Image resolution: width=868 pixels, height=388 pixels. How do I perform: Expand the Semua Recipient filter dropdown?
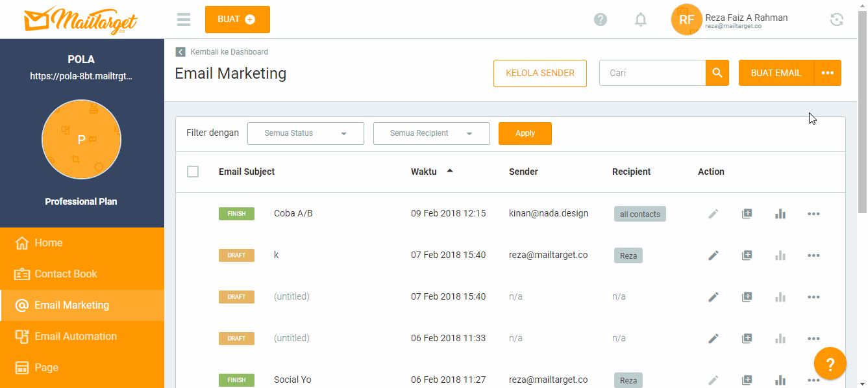(431, 133)
